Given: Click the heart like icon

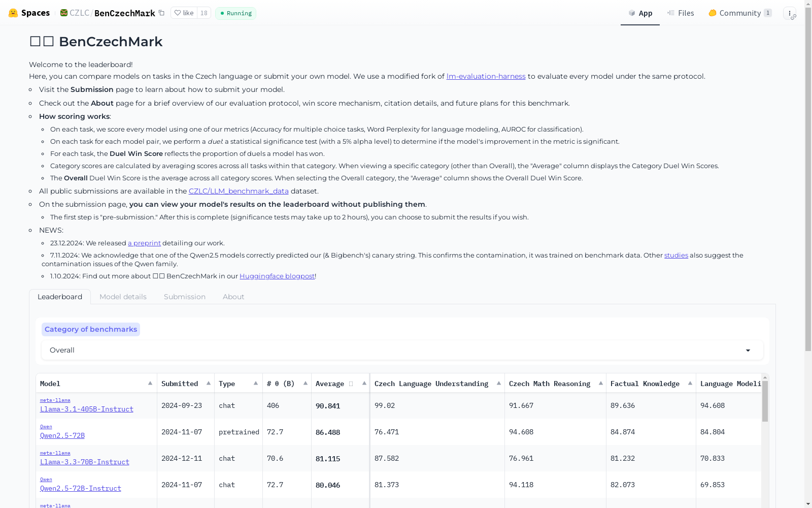Looking at the screenshot, I should point(178,13).
